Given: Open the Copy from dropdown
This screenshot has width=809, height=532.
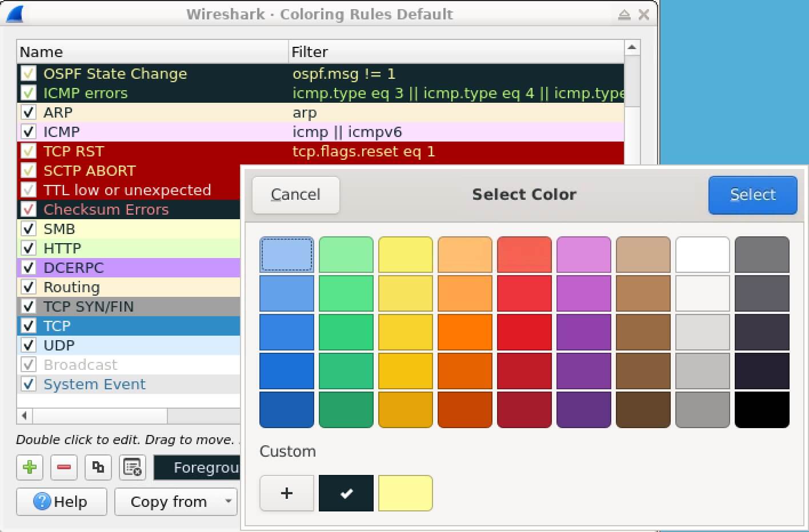Looking at the screenshot, I should [x=176, y=502].
